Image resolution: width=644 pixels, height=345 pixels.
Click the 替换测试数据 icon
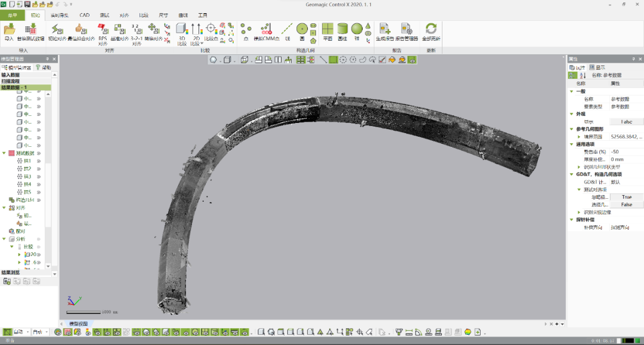(x=30, y=32)
